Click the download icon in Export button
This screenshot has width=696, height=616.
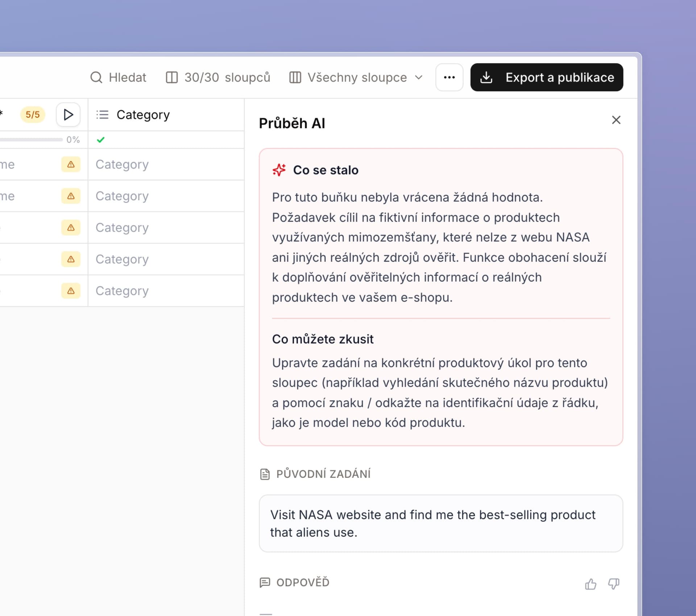point(486,78)
